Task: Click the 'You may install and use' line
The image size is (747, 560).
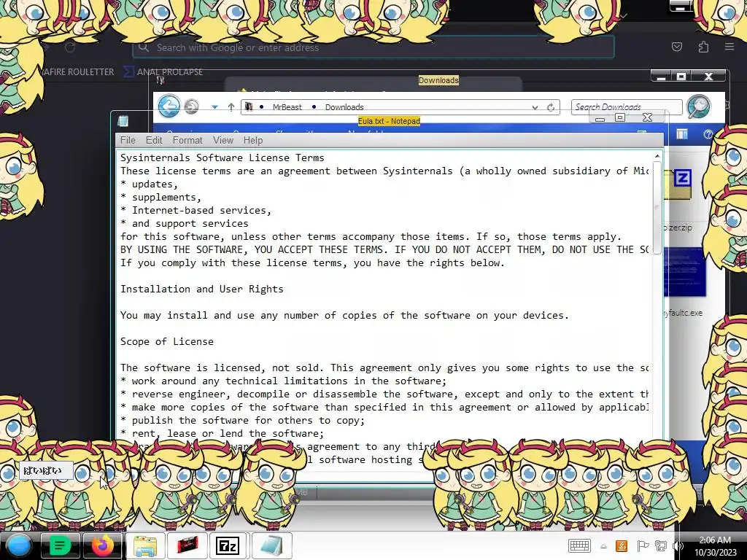Action: (x=344, y=315)
